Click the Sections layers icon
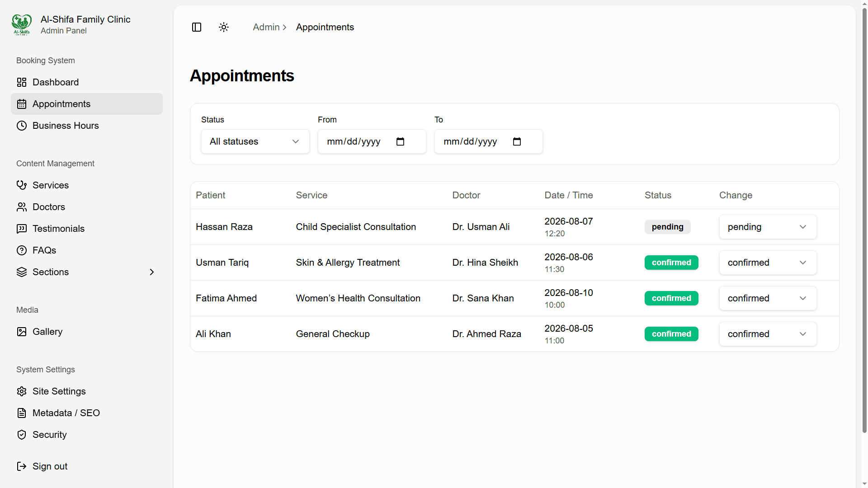This screenshot has width=868, height=488. (22, 272)
